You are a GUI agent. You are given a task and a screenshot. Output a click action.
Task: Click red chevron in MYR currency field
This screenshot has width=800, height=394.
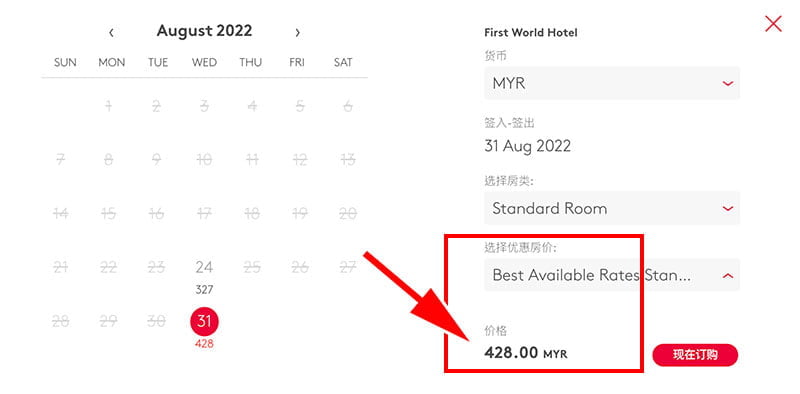[x=728, y=83]
